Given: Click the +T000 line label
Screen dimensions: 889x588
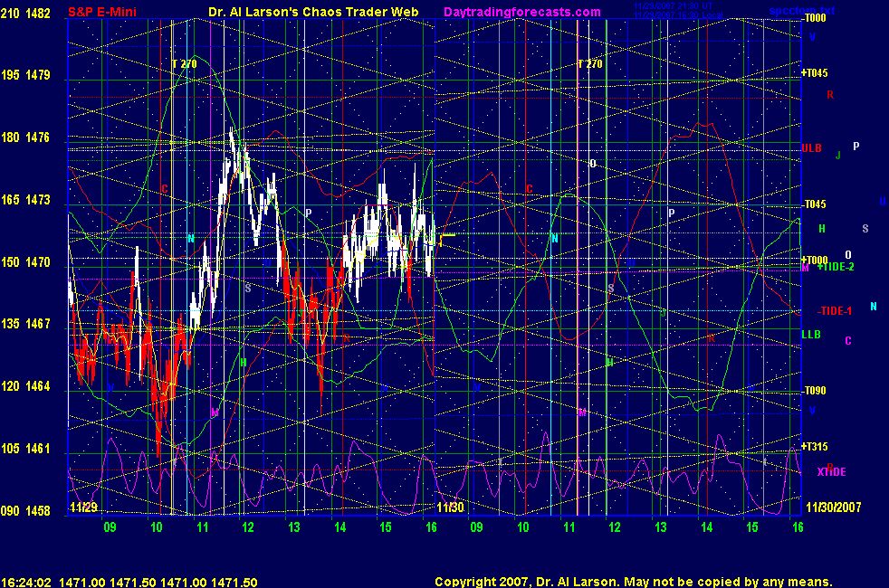Looking at the screenshot, I should 815,260.
